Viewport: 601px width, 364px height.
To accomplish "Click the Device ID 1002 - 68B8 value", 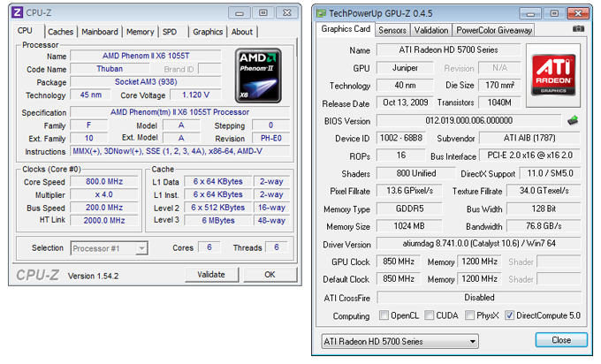I will 401,138.
